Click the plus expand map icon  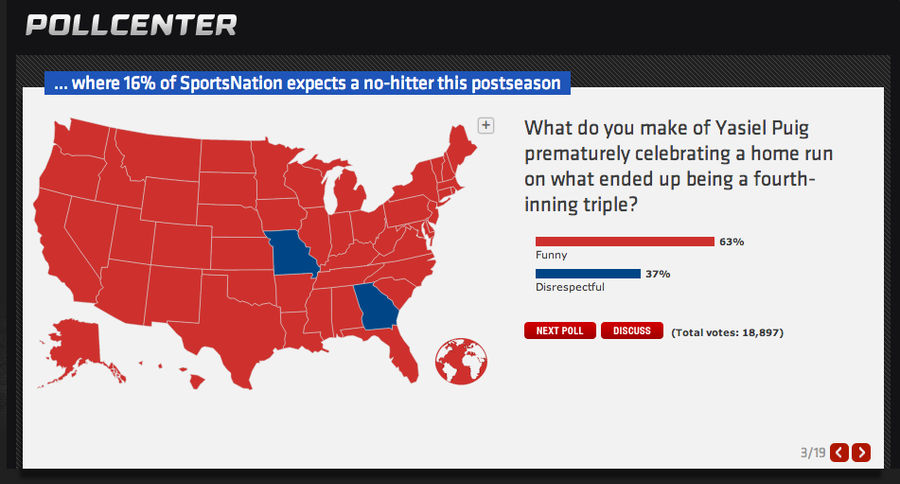(486, 125)
